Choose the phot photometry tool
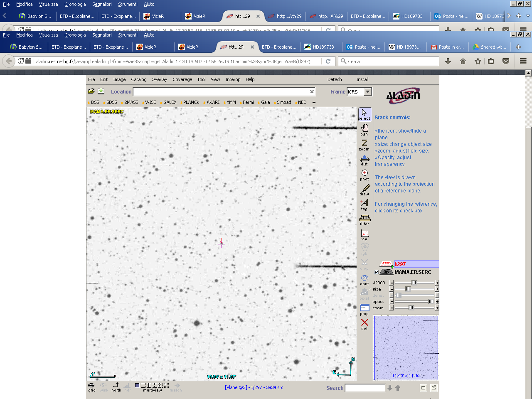 coord(365,175)
